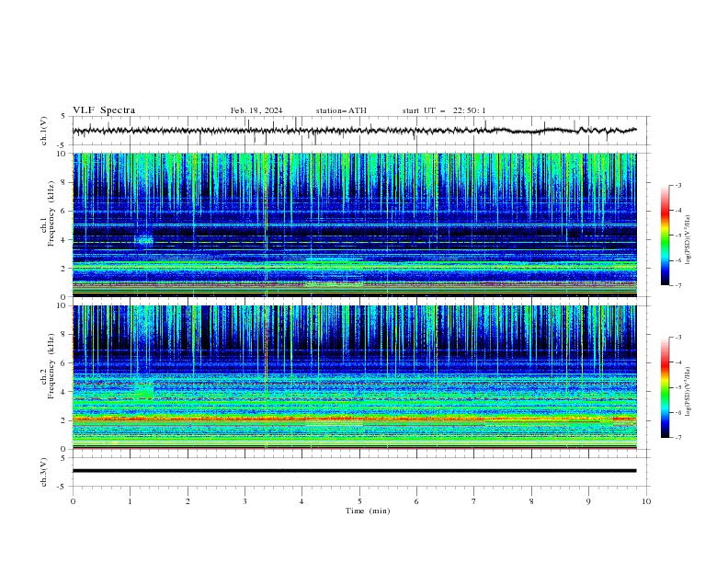Click time axis tick label "1"
Viewport: 728px width, 563px height.
tap(131, 501)
